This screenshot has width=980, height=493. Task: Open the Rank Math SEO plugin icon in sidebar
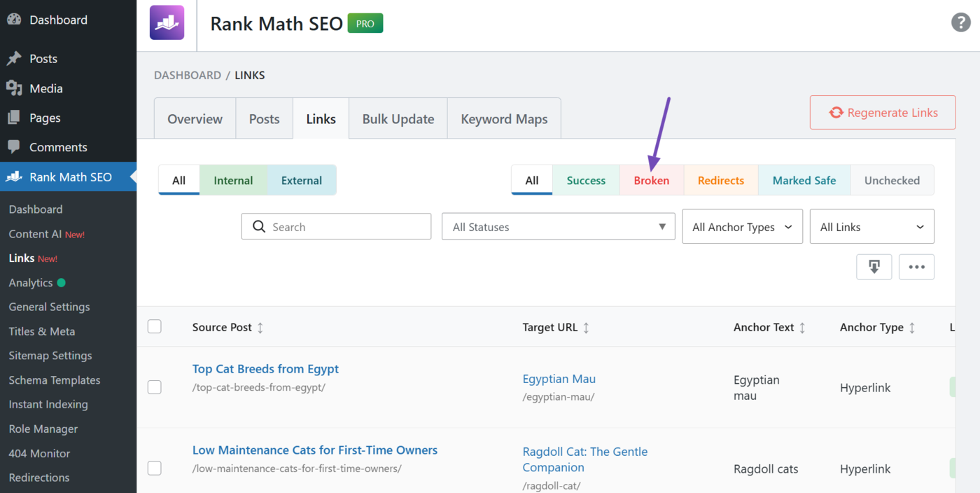coord(15,176)
